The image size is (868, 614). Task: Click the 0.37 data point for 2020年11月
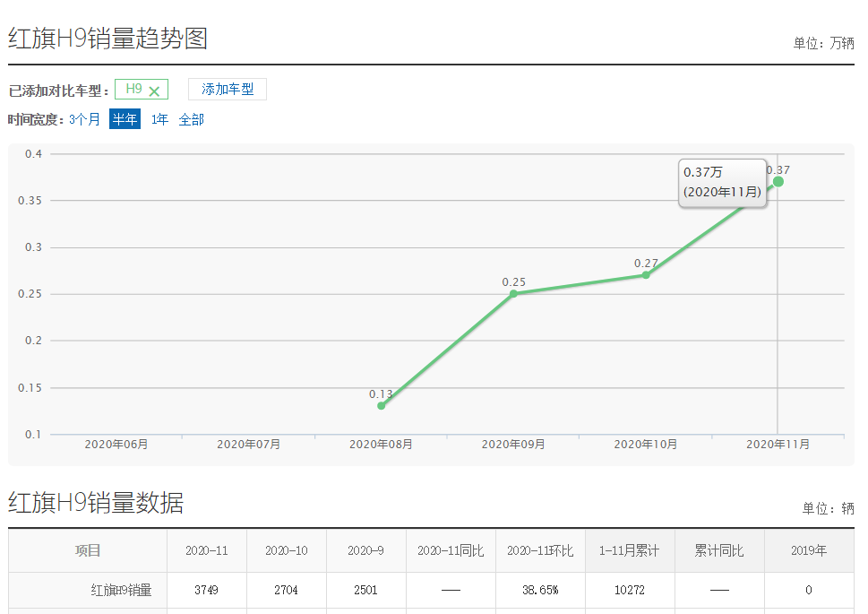coord(778,182)
